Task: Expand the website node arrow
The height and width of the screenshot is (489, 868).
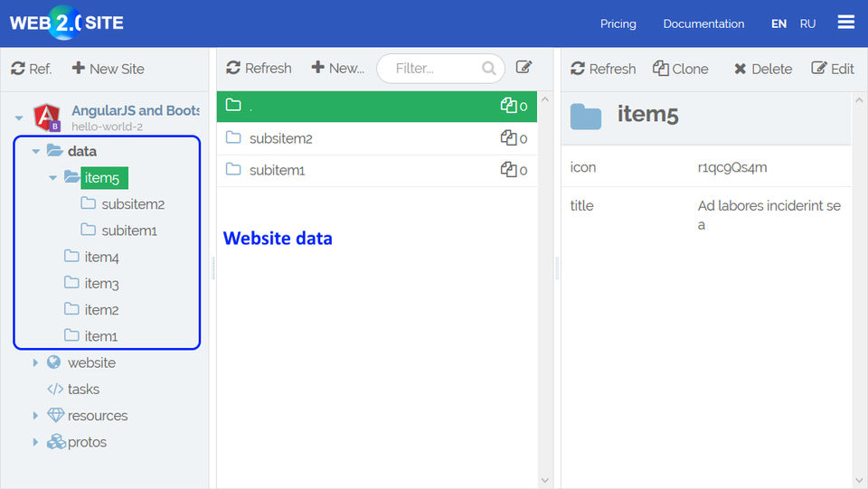Action: click(x=35, y=362)
